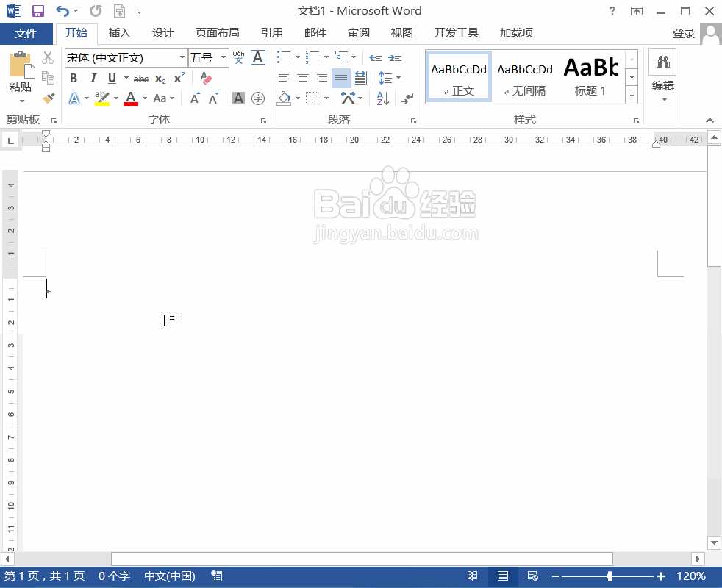Add a character border (boxed A)

258,57
